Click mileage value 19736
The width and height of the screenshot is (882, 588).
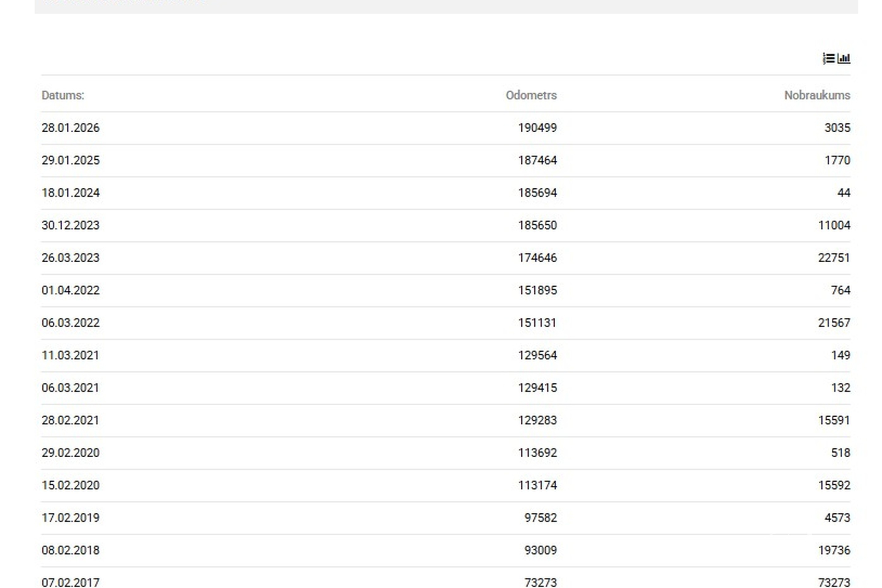(x=834, y=551)
